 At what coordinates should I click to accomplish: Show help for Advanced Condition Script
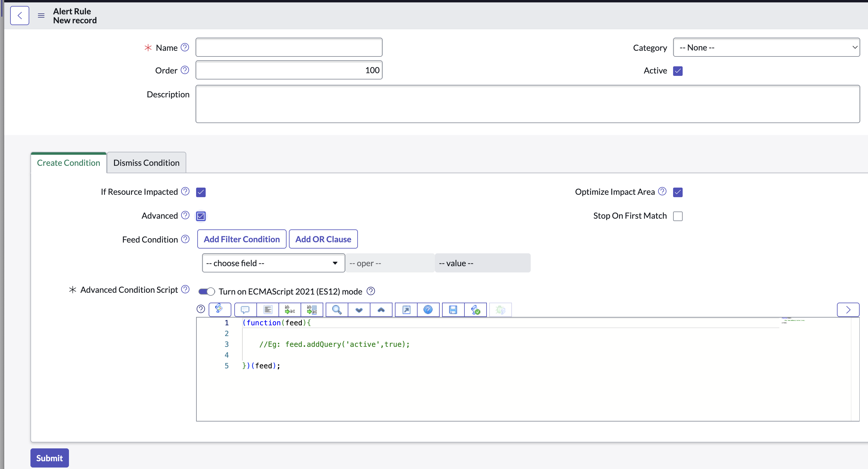pyautogui.click(x=185, y=289)
